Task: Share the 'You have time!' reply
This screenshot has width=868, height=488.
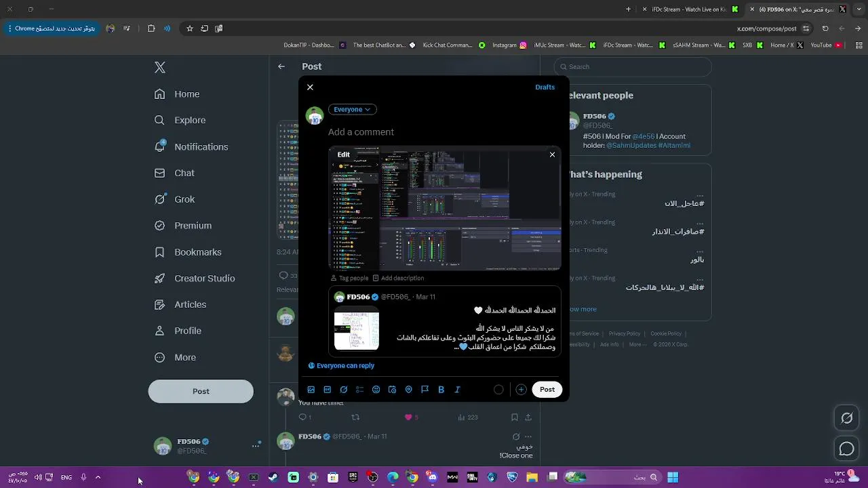Action: 528,418
